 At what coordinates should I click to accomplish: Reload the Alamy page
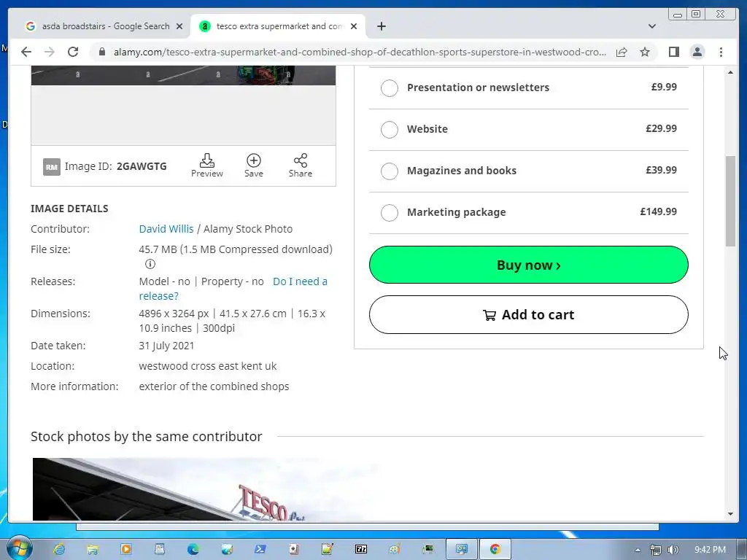[x=73, y=52]
